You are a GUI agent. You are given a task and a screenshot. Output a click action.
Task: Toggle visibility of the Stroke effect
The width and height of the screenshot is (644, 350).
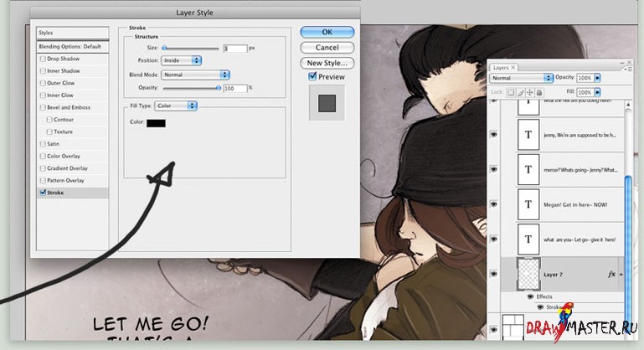(x=540, y=306)
